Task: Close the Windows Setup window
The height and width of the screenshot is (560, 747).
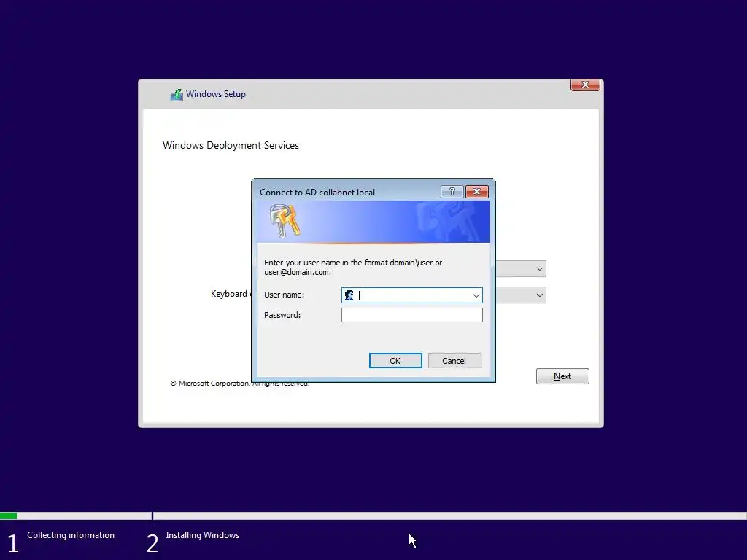Action: coord(585,85)
